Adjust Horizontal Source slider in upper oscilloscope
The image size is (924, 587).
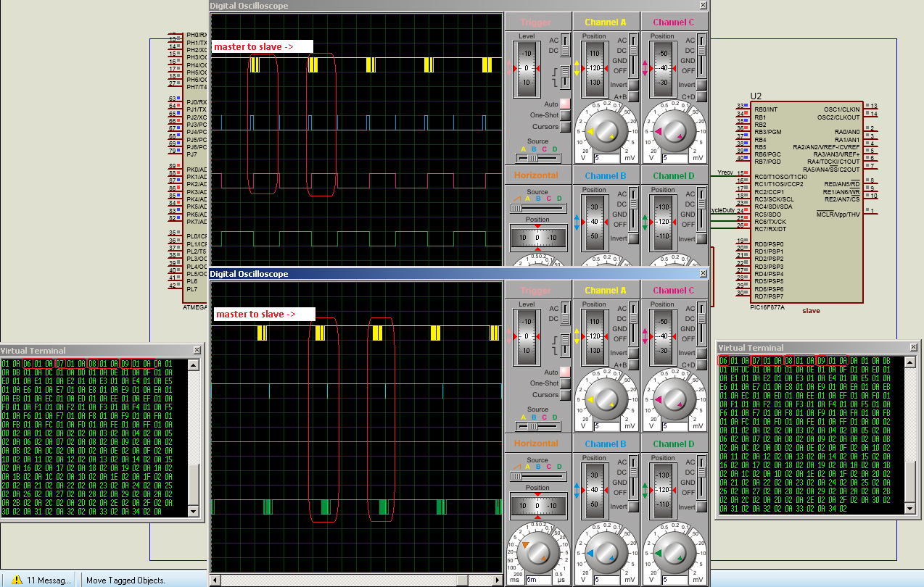[x=538, y=208]
